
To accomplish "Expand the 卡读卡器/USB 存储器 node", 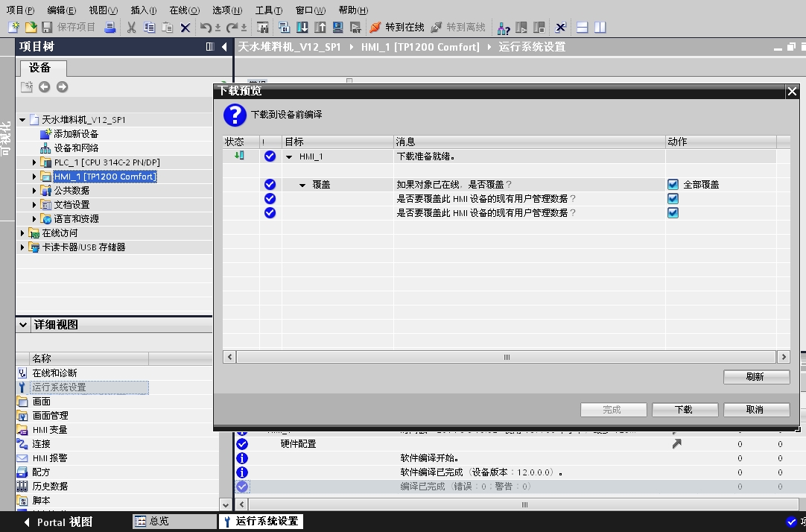I will coord(22,247).
